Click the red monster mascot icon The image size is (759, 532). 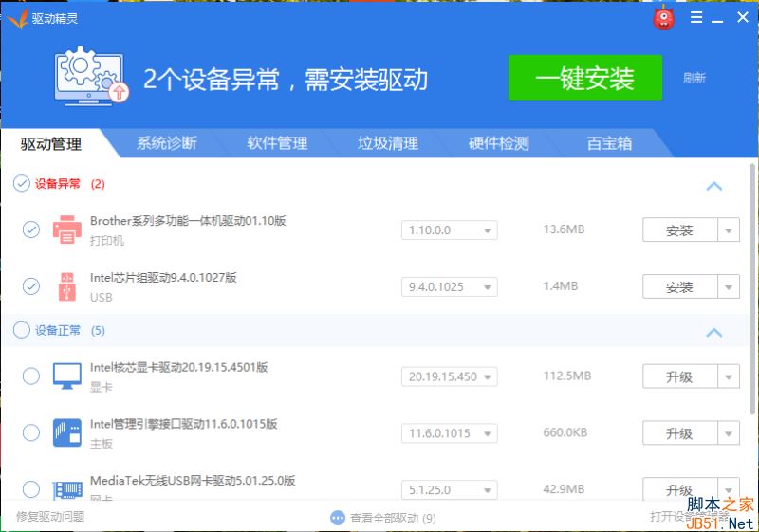pyautogui.click(x=663, y=18)
